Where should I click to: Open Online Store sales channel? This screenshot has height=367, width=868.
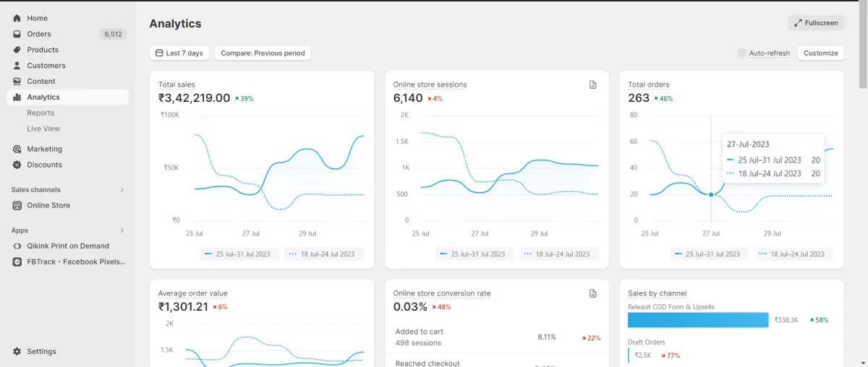(67, 205)
